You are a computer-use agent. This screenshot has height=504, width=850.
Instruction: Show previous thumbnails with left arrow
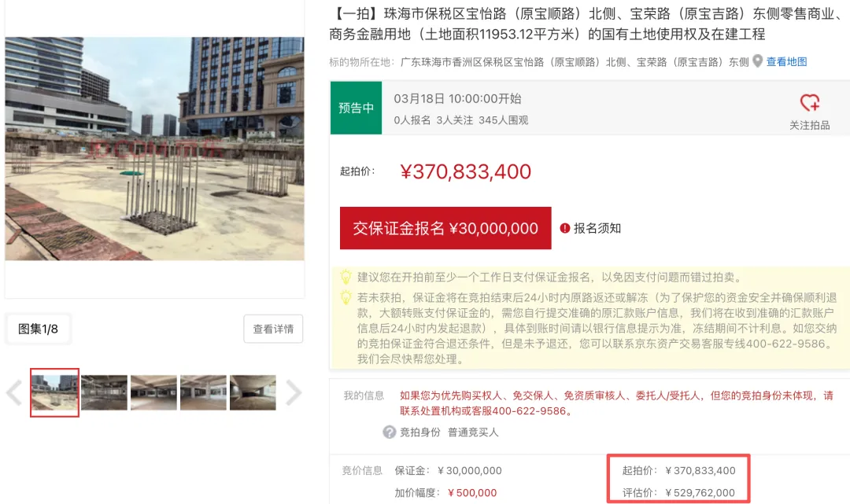(14, 392)
